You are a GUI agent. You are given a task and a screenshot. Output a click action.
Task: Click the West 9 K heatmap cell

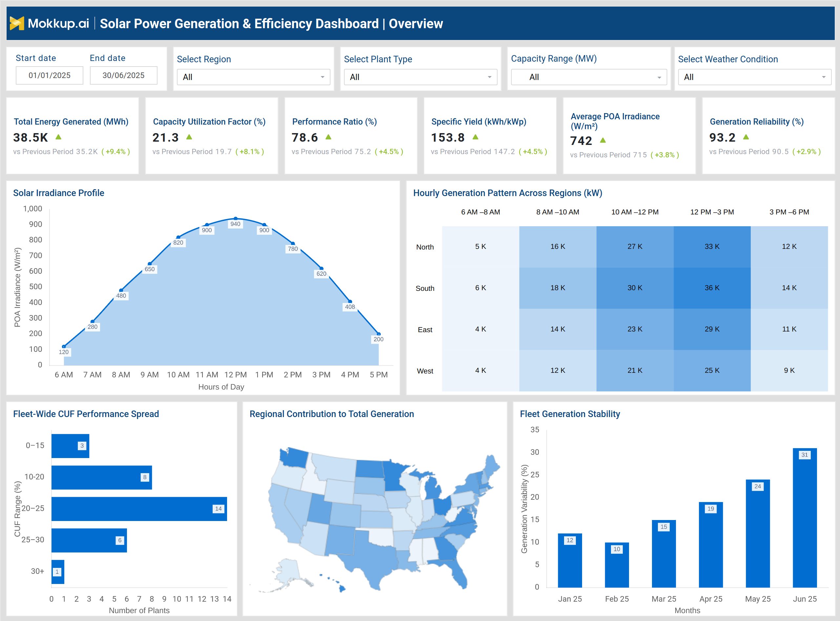(x=789, y=371)
